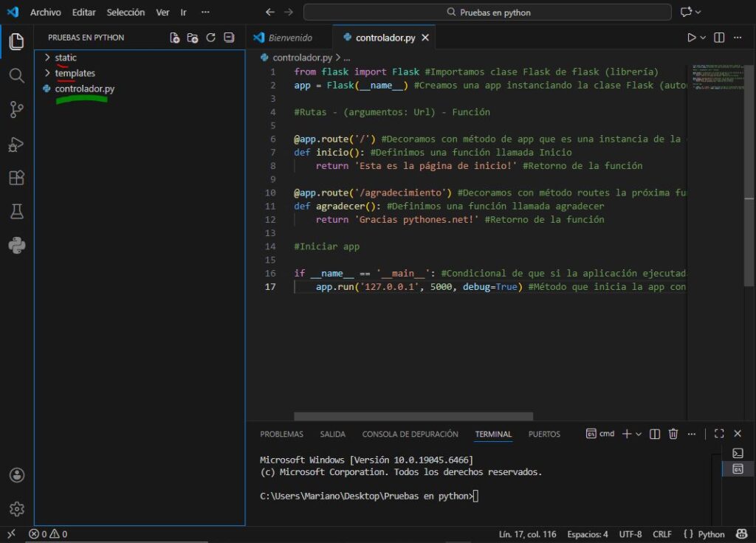
Task: Open the Archivo menu
Action: pyautogui.click(x=45, y=13)
